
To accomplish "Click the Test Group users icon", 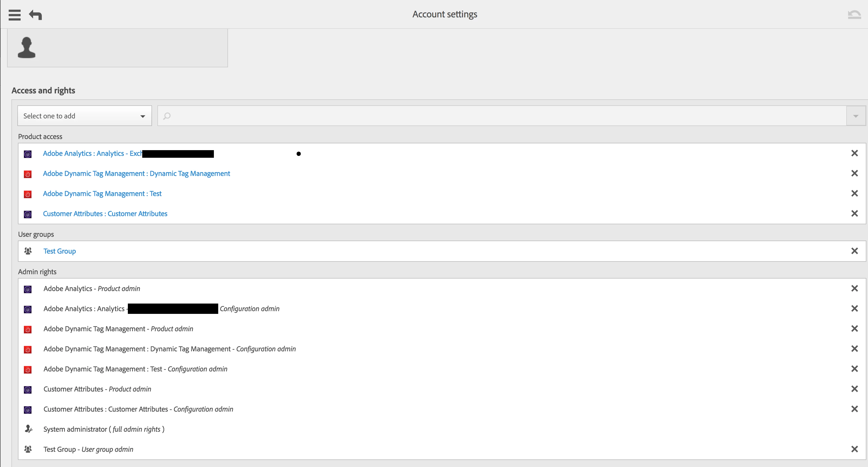I will (28, 251).
